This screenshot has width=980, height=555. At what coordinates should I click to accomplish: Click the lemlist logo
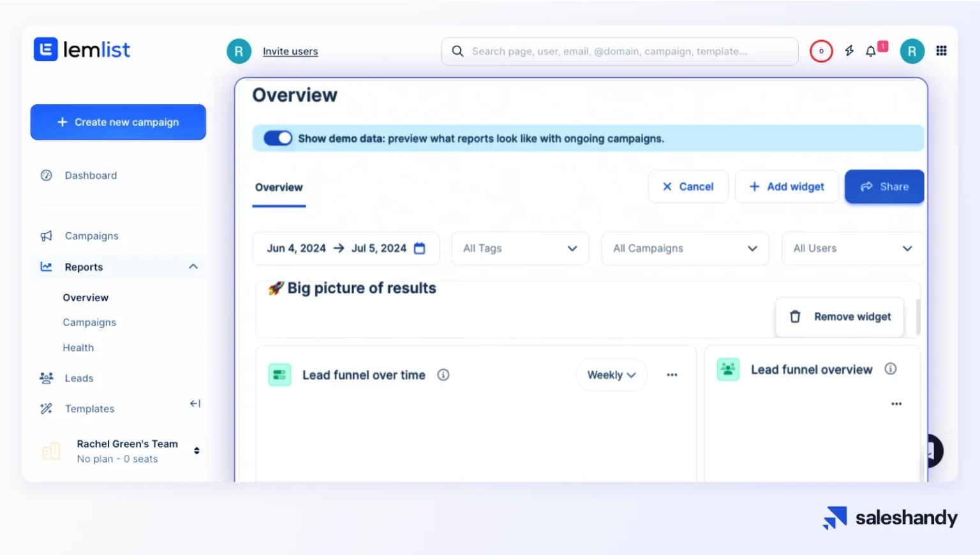[x=82, y=49]
